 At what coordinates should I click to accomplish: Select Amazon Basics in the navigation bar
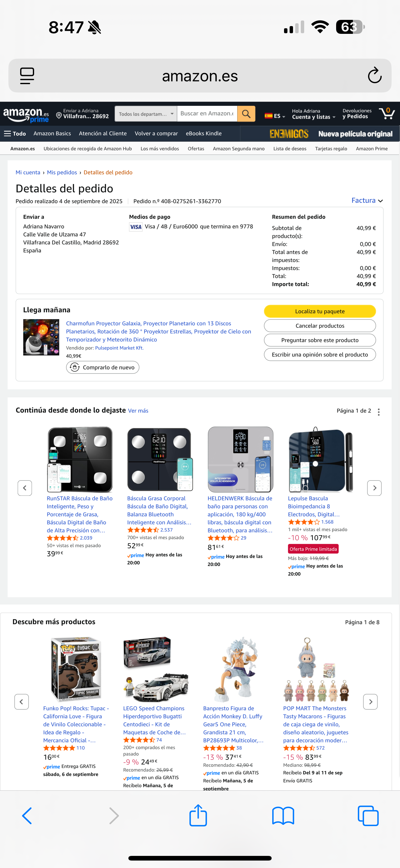point(52,133)
